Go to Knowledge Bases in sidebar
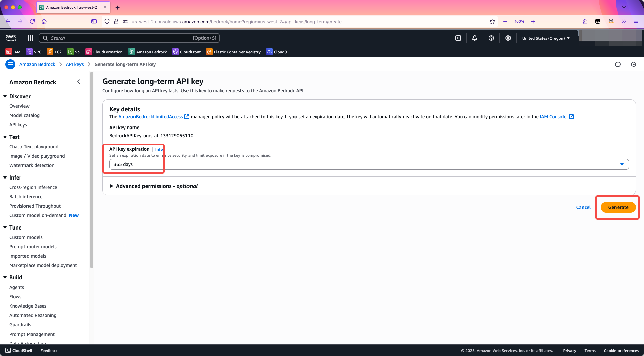644x356 pixels. (28, 306)
